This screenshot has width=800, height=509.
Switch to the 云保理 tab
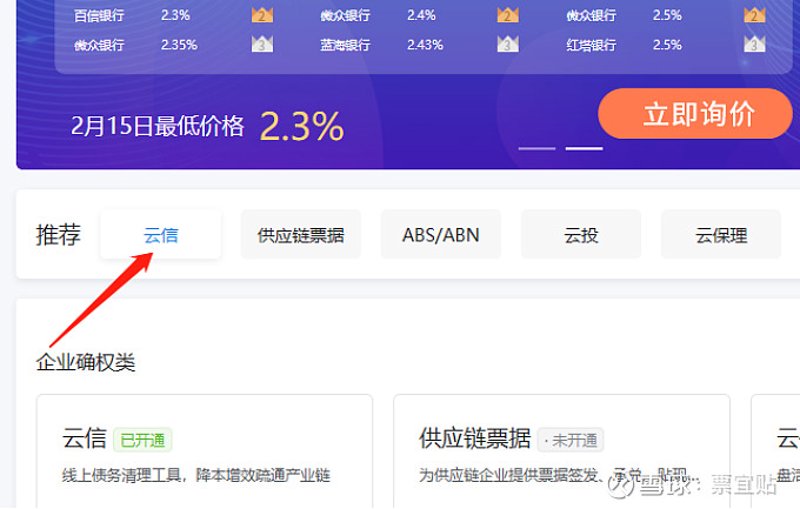click(721, 235)
